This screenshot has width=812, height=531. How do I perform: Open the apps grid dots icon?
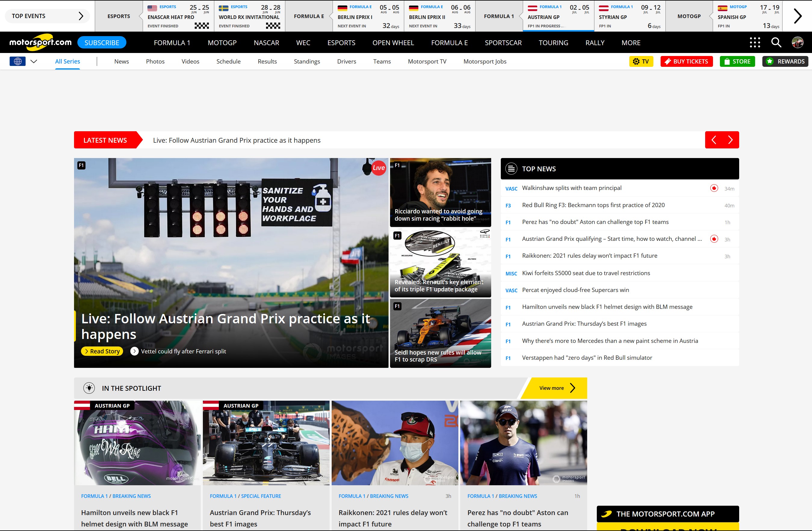[x=755, y=42]
